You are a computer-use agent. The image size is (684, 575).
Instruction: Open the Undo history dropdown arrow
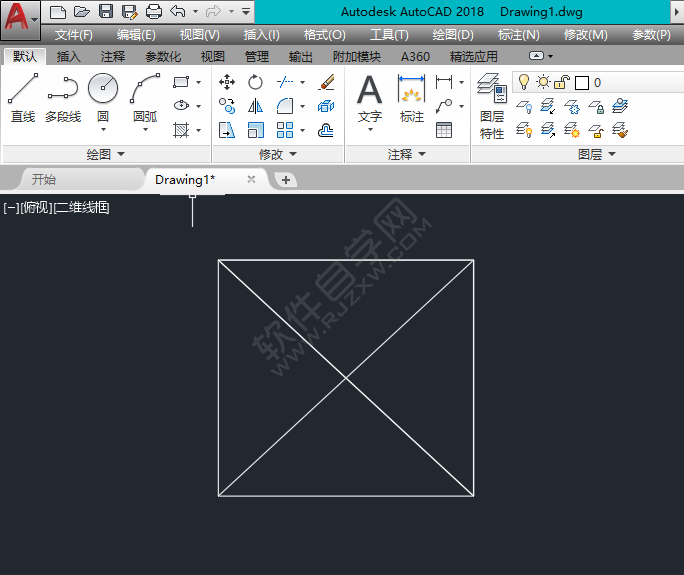click(x=195, y=12)
